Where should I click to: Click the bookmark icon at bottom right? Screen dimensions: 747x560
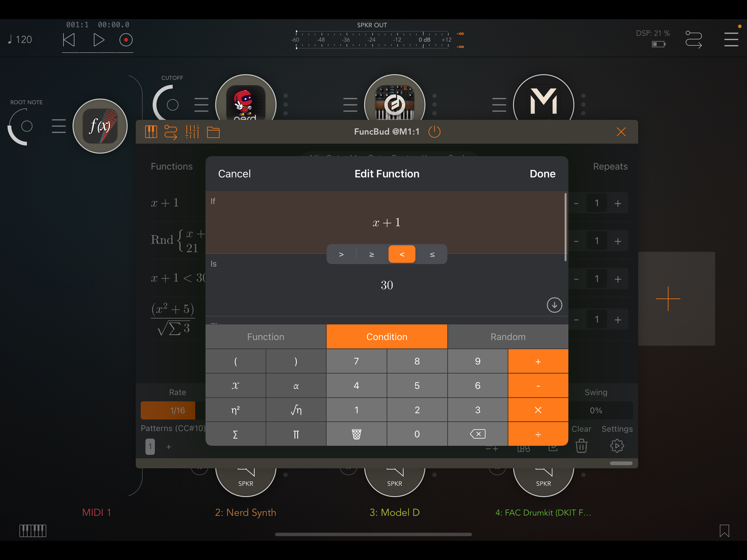[724, 531]
